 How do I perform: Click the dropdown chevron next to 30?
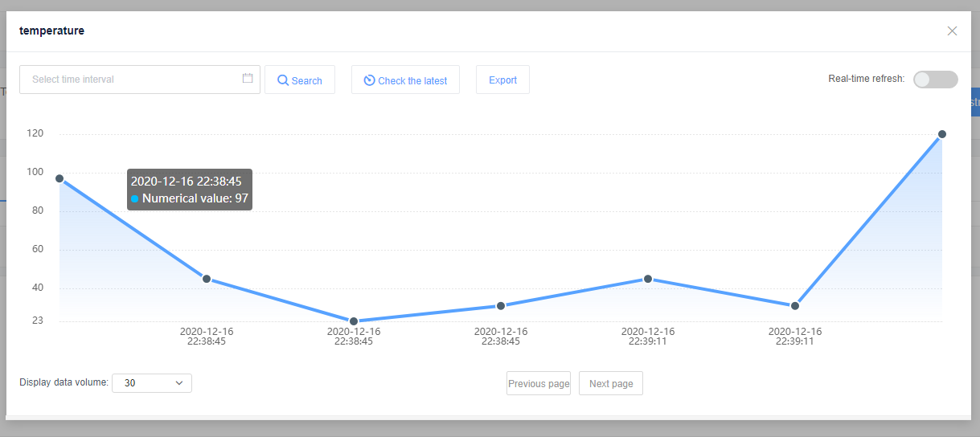click(179, 383)
